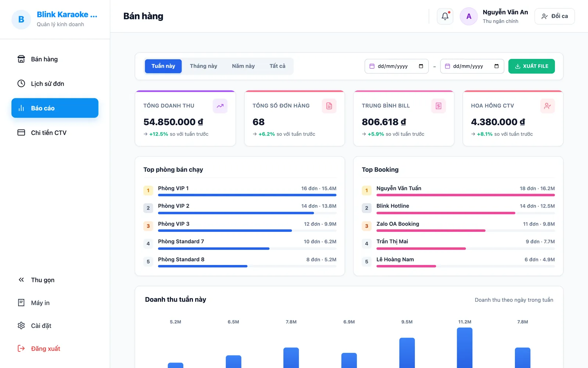
Task: Select Báo cáo in the sidebar
Action: 55,108
